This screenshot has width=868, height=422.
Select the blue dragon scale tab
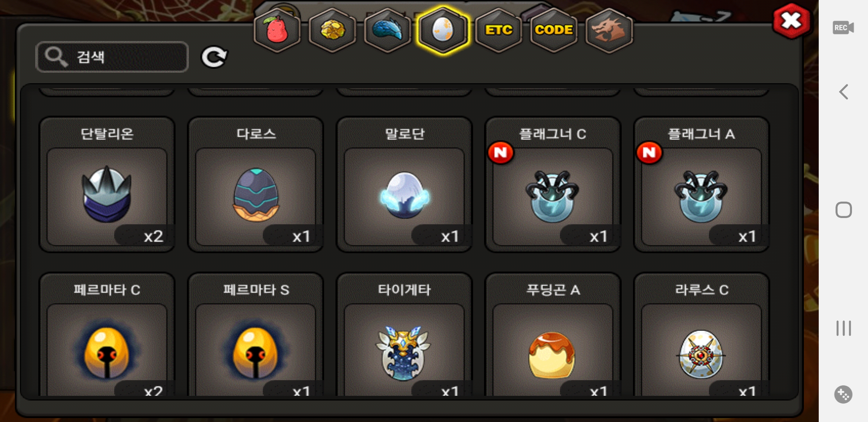387,30
